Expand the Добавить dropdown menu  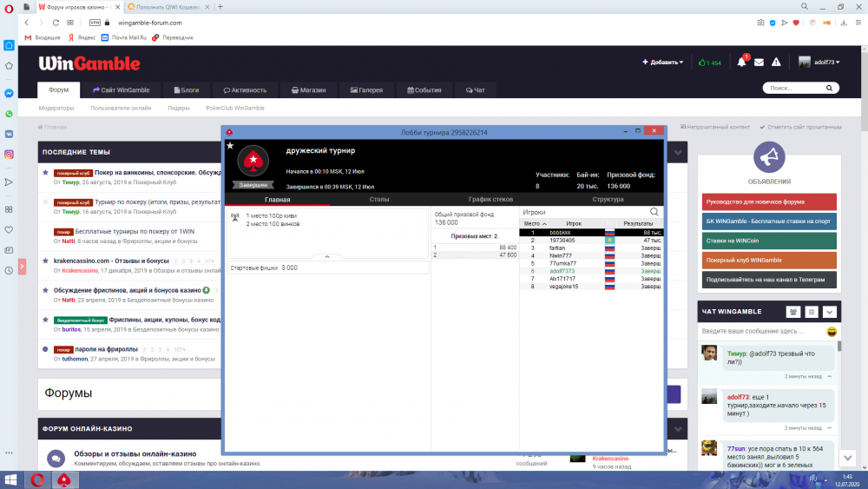[662, 63]
